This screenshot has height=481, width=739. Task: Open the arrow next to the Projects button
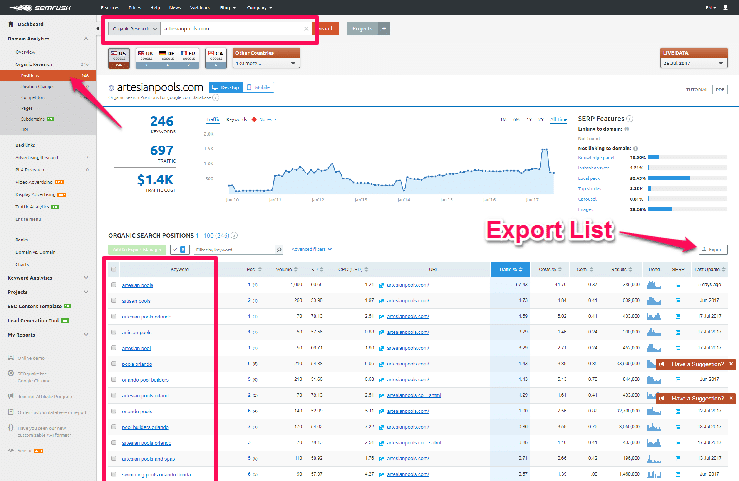(384, 29)
